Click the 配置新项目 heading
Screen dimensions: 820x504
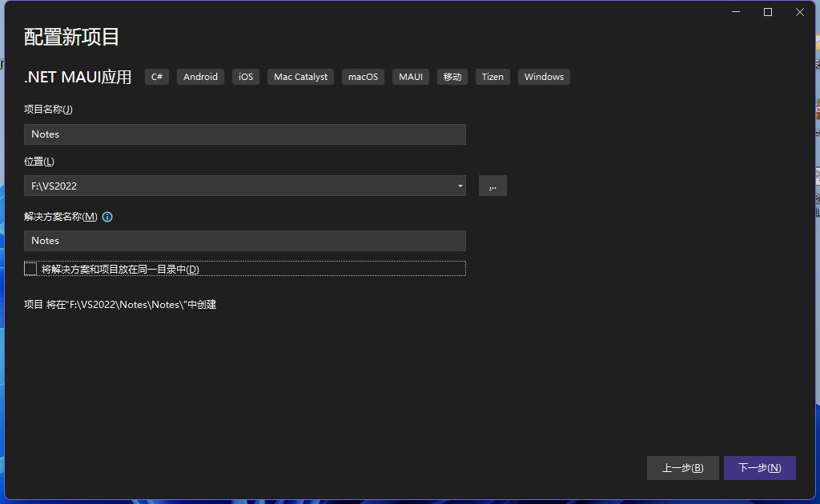click(71, 37)
